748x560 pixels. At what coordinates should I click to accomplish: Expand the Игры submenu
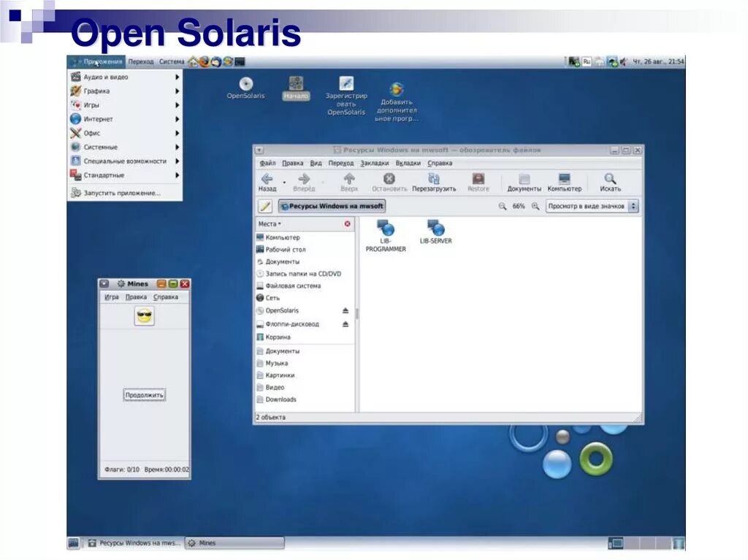tap(124, 105)
